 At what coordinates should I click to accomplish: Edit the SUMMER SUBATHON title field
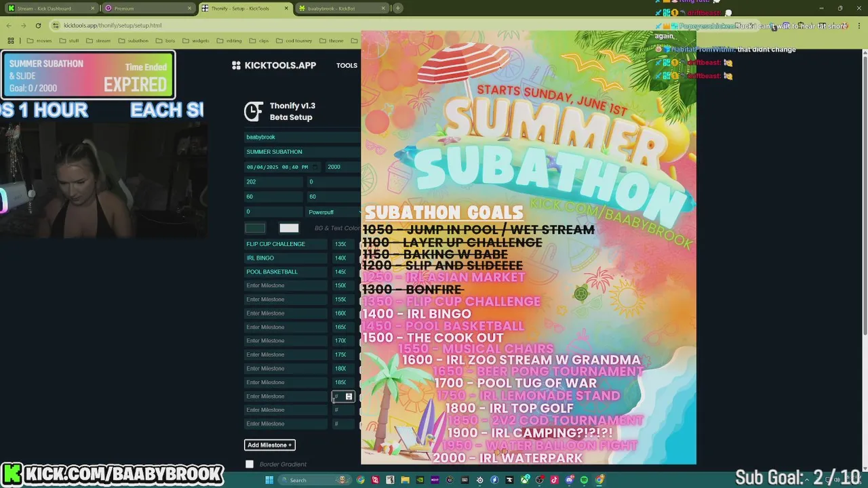coord(302,152)
